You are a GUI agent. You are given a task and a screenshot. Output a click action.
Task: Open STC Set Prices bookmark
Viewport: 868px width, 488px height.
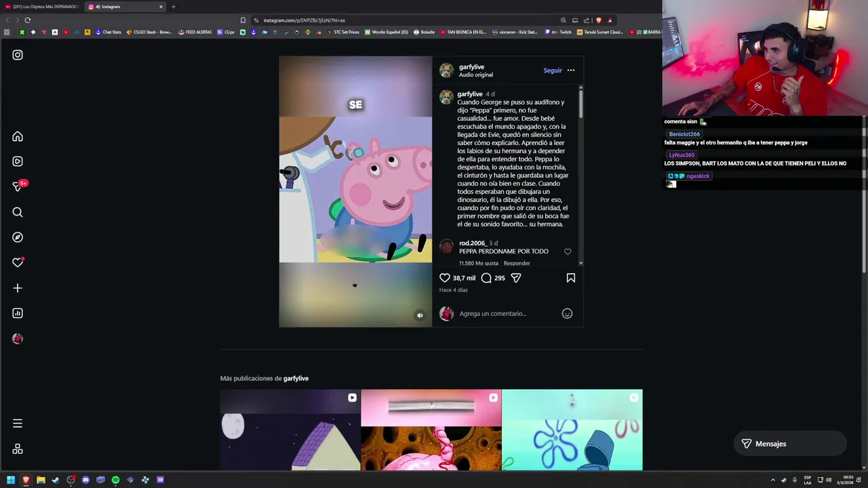[x=343, y=32]
